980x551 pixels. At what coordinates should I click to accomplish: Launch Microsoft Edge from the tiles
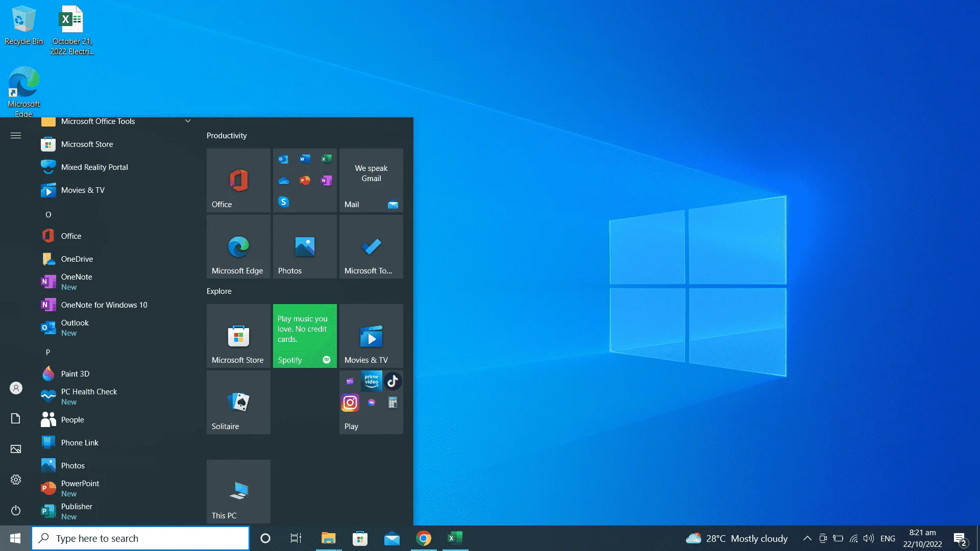238,246
